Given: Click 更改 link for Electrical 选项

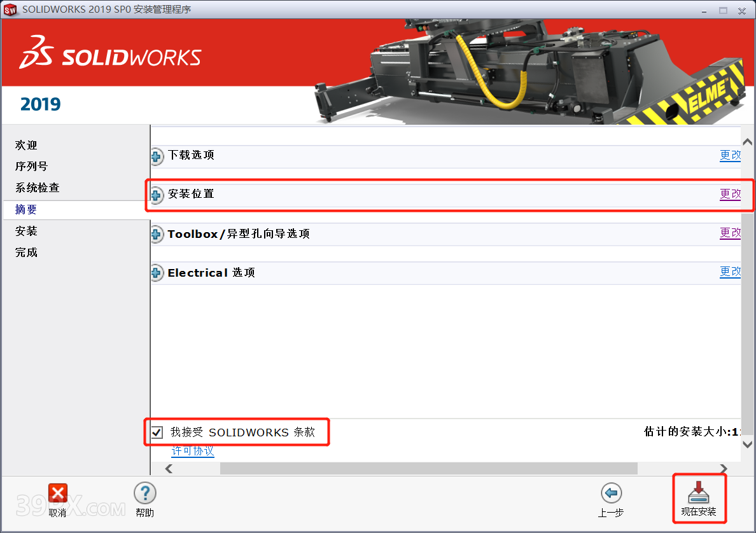Looking at the screenshot, I should tap(730, 272).
